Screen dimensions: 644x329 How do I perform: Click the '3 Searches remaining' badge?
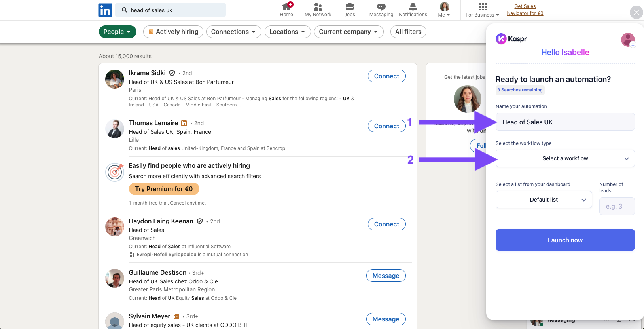point(520,90)
